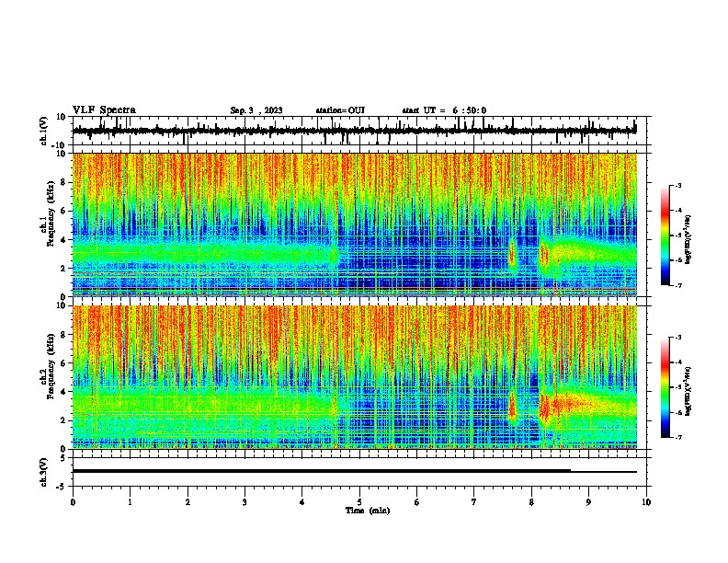Click the time axis tick label "8"

tap(531, 502)
